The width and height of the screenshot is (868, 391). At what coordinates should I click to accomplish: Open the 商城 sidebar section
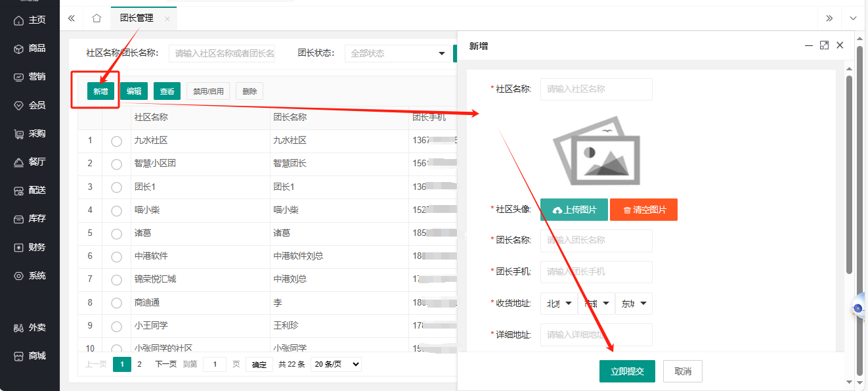(x=30, y=356)
